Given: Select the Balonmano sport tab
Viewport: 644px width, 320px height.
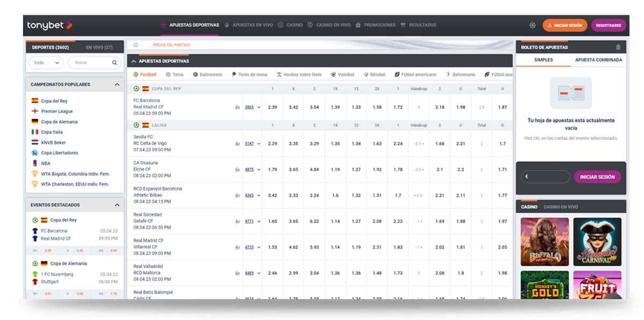Looking at the screenshot, I should coord(460,75).
